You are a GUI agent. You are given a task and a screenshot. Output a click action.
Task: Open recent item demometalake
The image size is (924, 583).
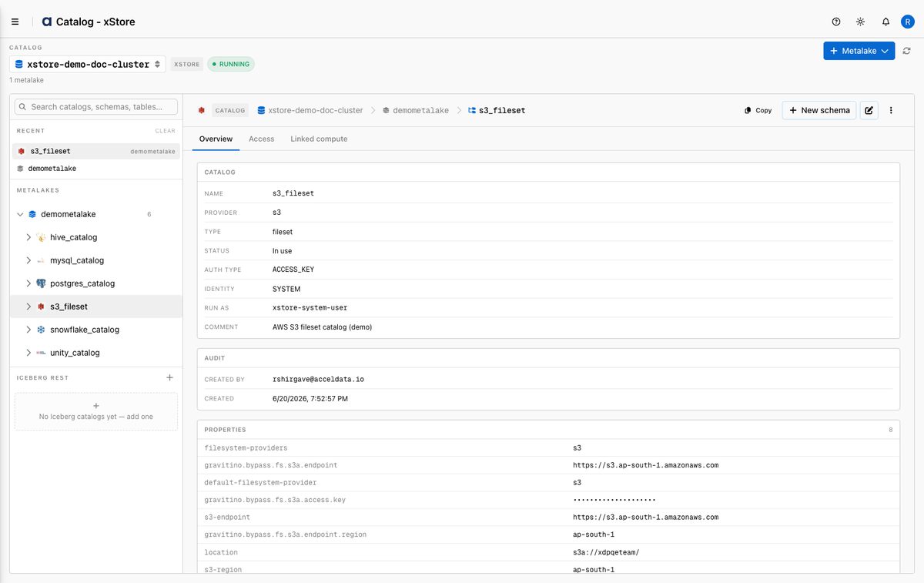point(96,168)
